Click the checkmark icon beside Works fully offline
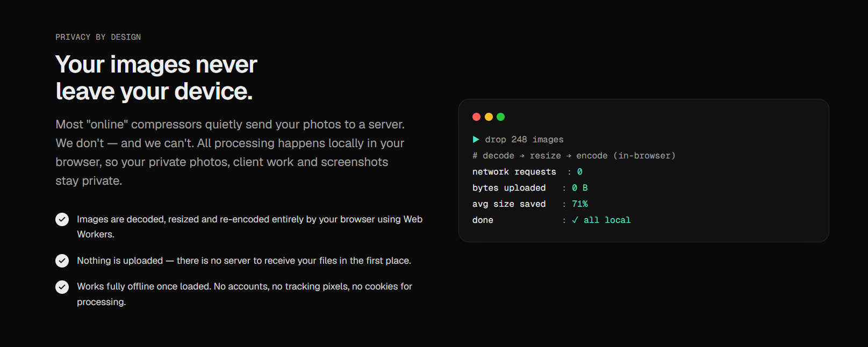The image size is (868, 347). (62, 287)
